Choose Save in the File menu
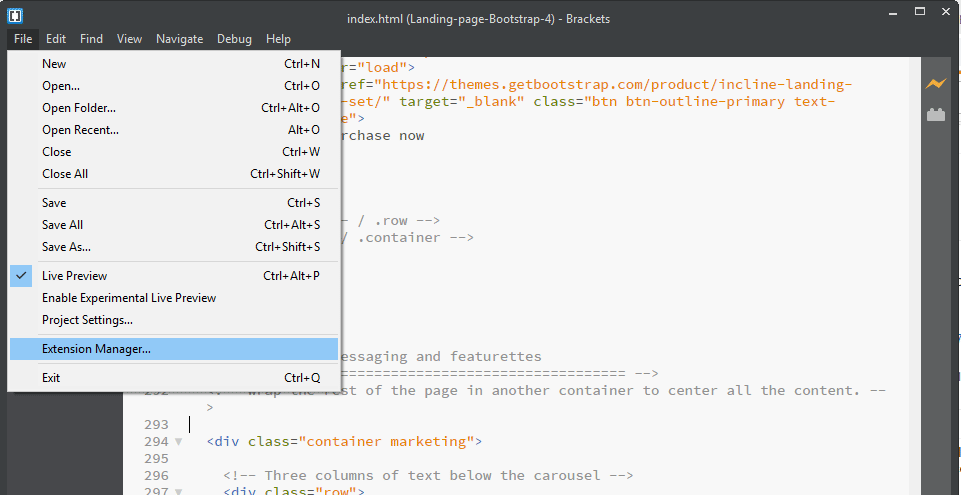Screen dimensions: 961x495 pos(175,203)
